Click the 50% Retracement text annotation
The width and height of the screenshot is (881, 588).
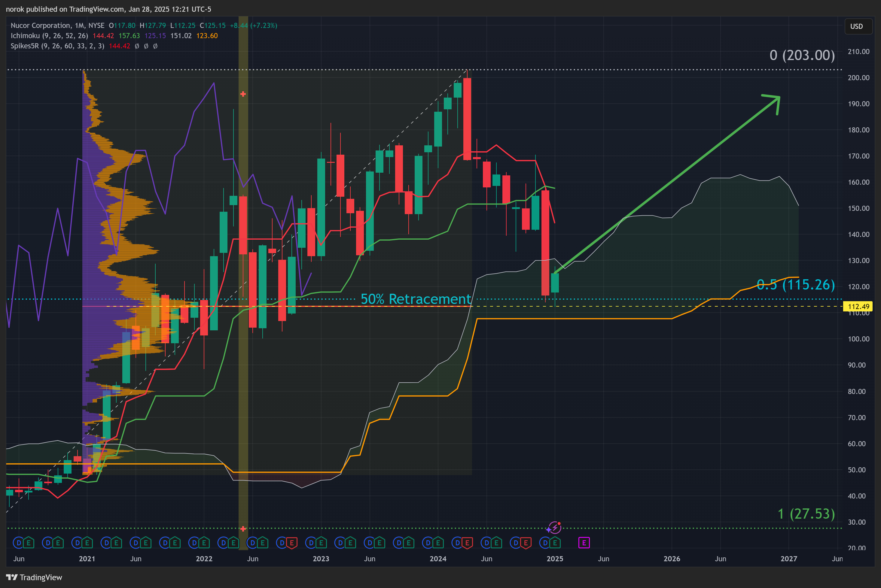pyautogui.click(x=416, y=299)
